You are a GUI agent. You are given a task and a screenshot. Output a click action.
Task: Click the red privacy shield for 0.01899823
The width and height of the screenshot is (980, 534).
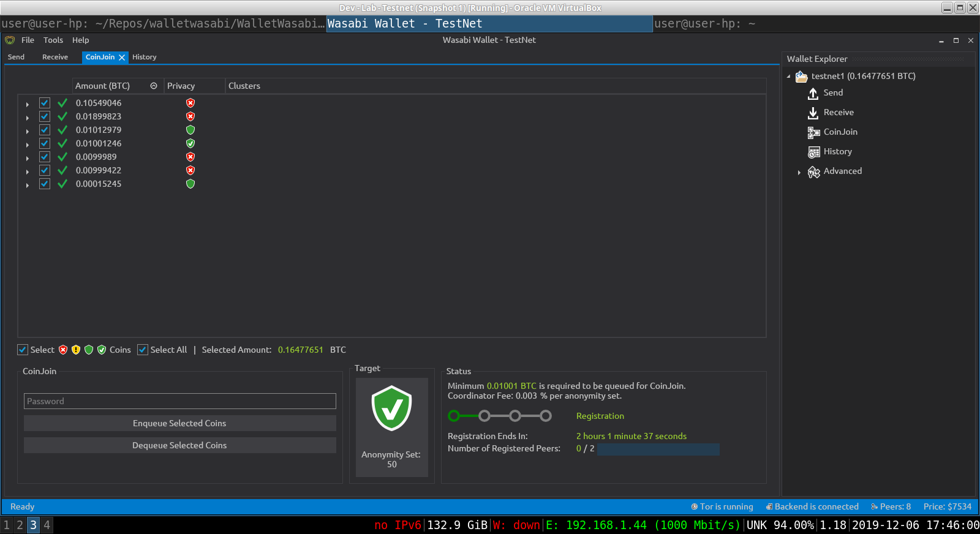[x=190, y=116]
